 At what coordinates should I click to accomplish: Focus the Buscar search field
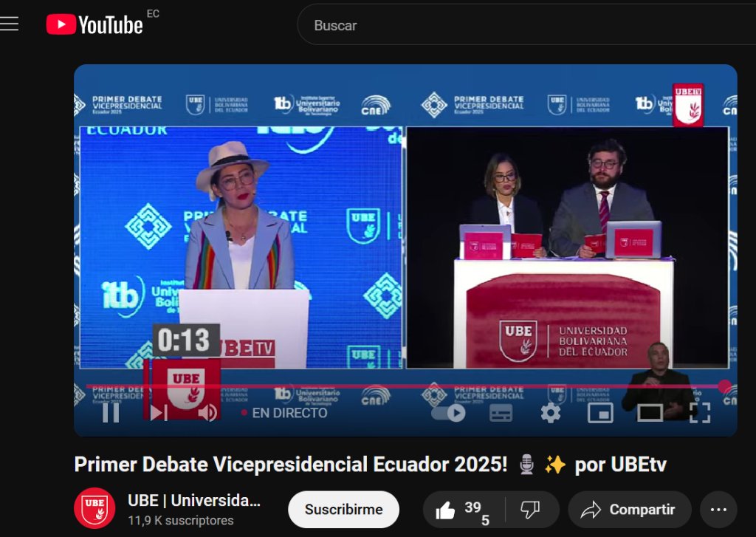526,25
